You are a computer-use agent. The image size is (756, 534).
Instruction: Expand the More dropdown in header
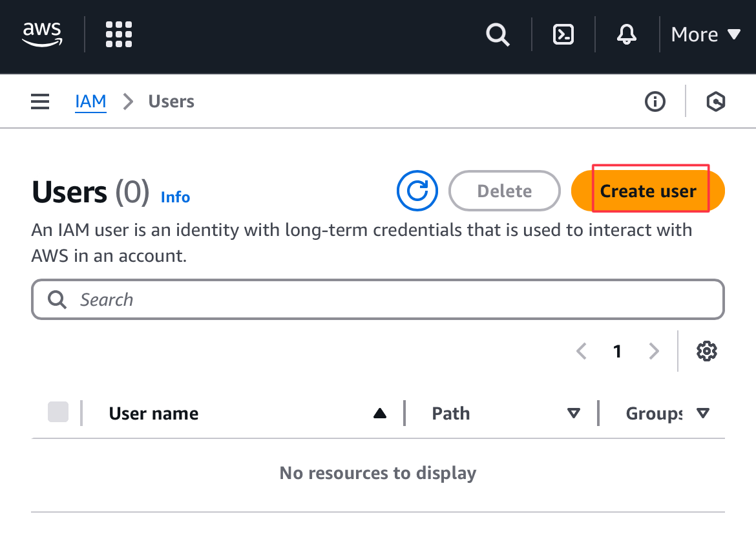[x=706, y=34]
